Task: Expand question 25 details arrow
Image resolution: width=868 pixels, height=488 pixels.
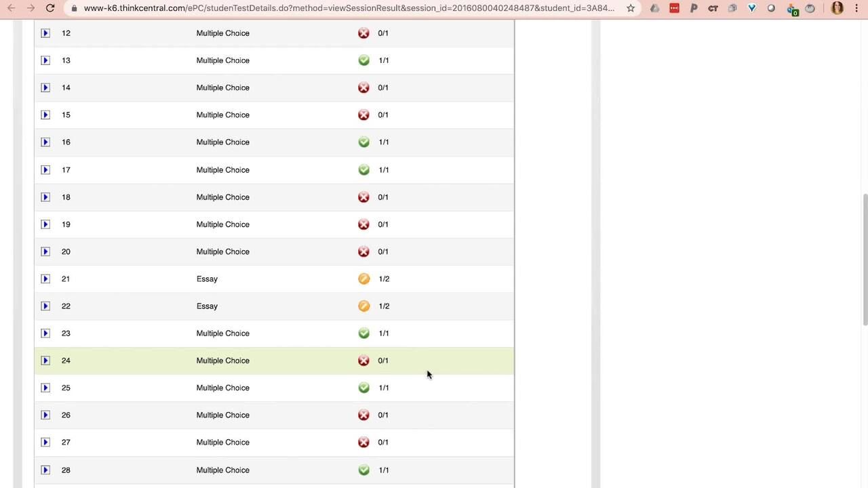Action: click(x=45, y=388)
